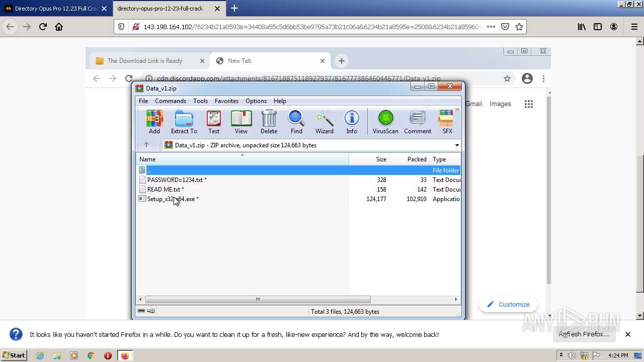Open Find magnifier tool
This screenshot has height=362, width=644.
(x=296, y=122)
